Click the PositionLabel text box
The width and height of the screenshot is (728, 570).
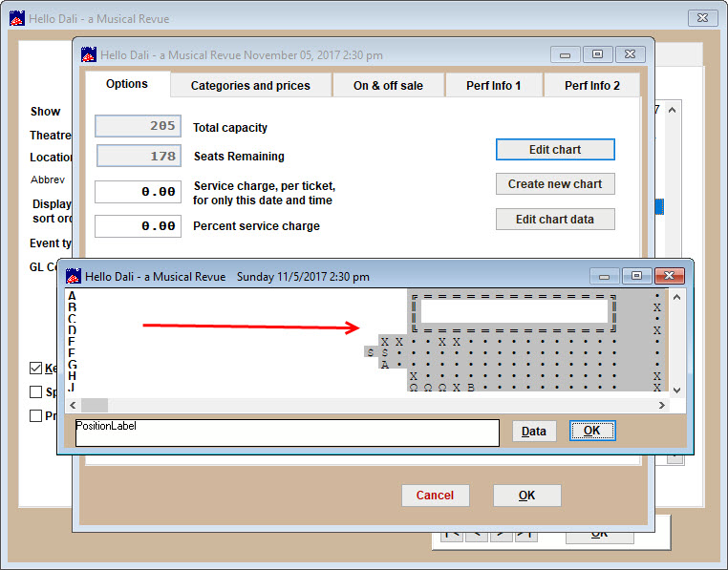[288, 433]
